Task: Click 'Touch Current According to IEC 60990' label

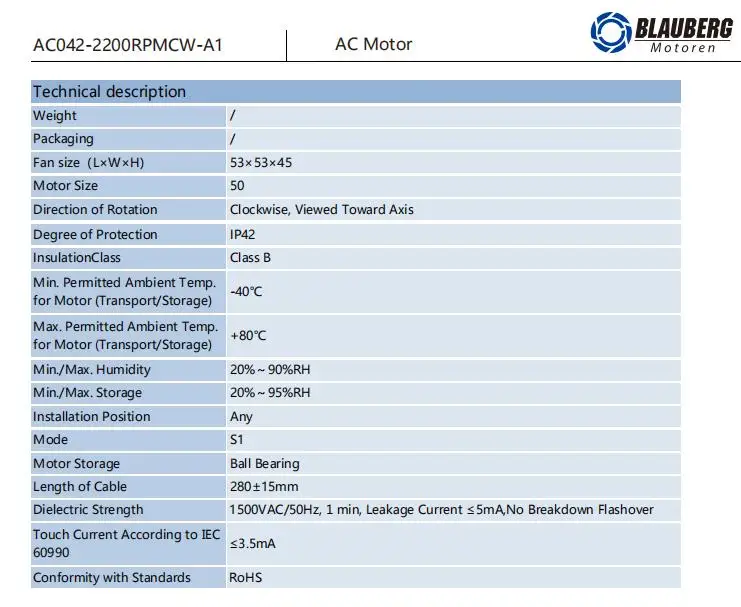Action: coord(127,543)
